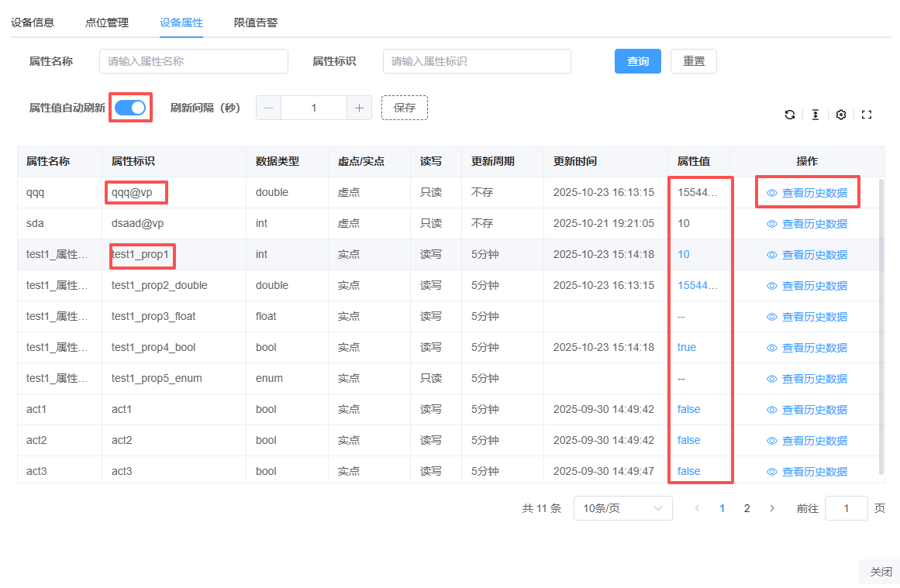Focus the 属性名称 input field

194,61
